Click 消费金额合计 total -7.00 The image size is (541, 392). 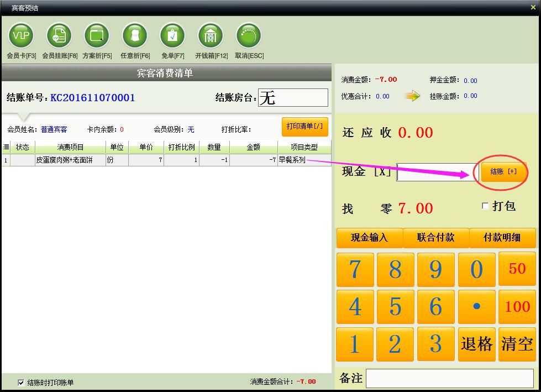pyautogui.click(x=306, y=381)
